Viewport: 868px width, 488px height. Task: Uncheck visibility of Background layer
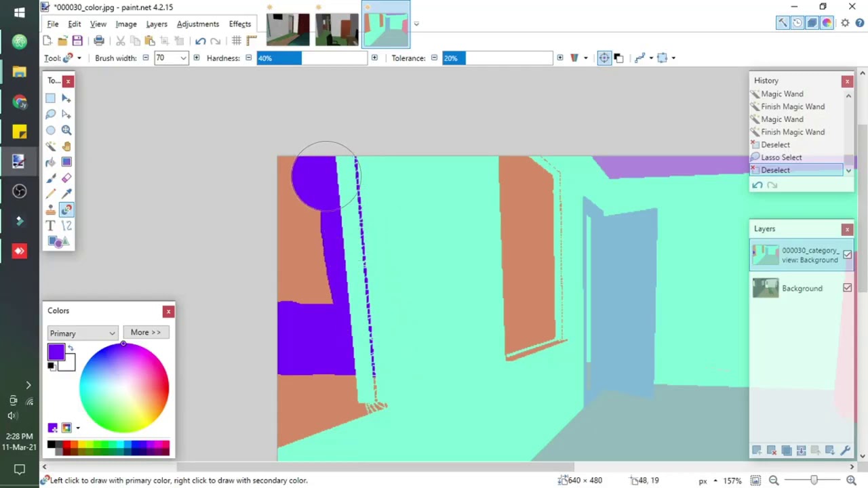point(847,288)
